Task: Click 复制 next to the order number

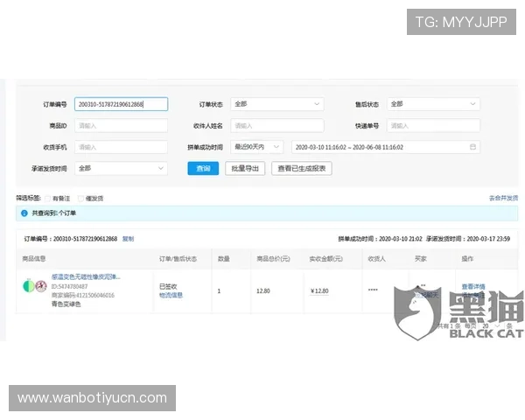Action: [128, 239]
